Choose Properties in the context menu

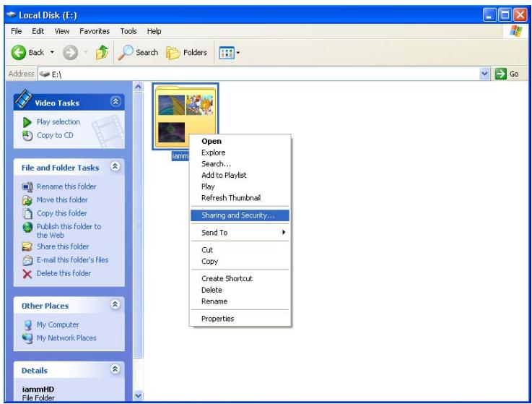coord(217,319)
